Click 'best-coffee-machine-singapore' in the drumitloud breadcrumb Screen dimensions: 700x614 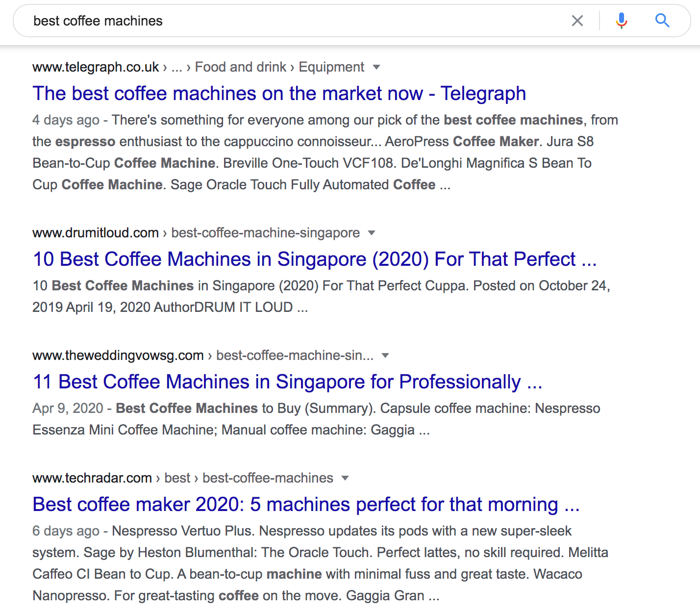[x=266, y=233]
